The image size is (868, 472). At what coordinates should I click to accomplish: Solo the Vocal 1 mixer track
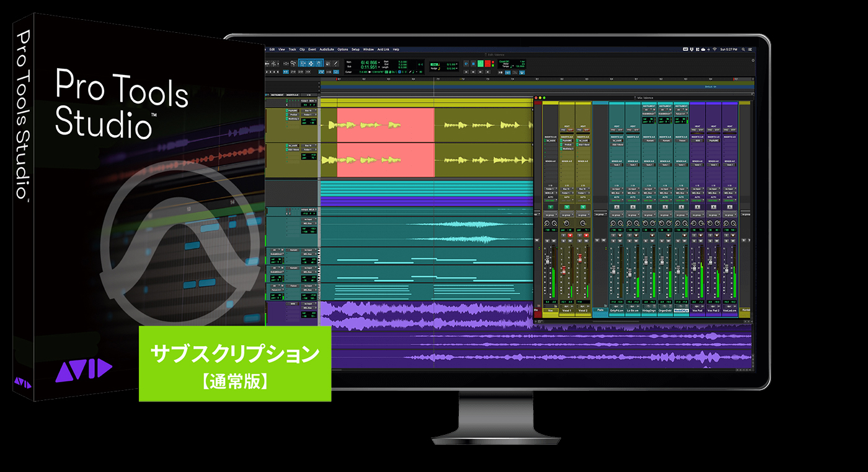click(x=564, y=241)
